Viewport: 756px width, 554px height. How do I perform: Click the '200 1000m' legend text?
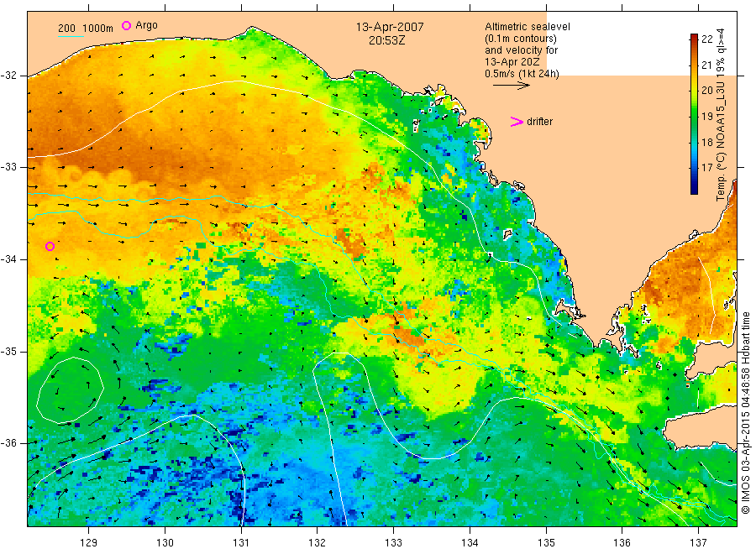[86, 29]
